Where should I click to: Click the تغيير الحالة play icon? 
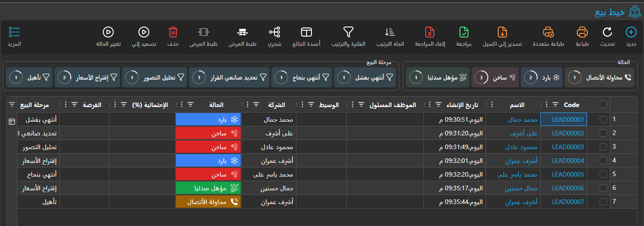point(108,32)
